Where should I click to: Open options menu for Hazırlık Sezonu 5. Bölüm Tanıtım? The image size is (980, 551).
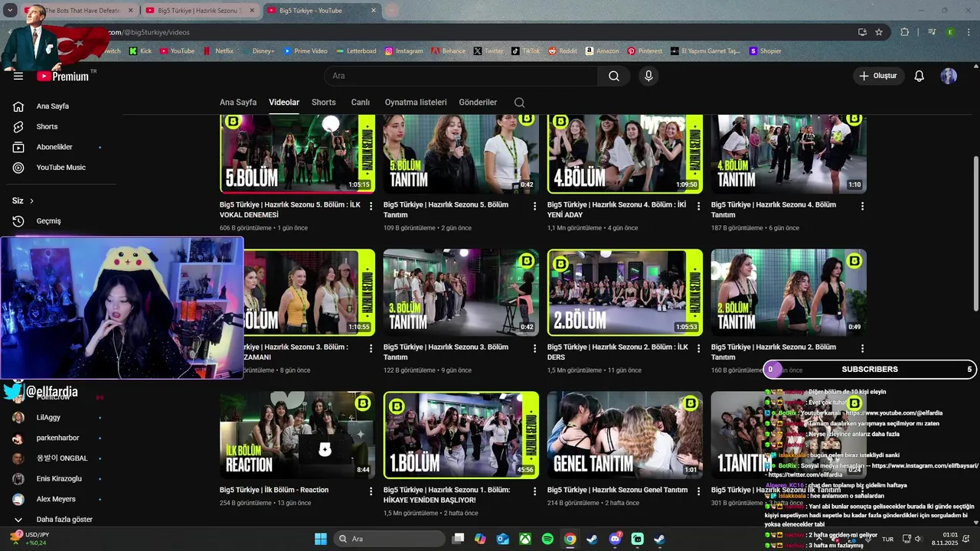point(535,206)
